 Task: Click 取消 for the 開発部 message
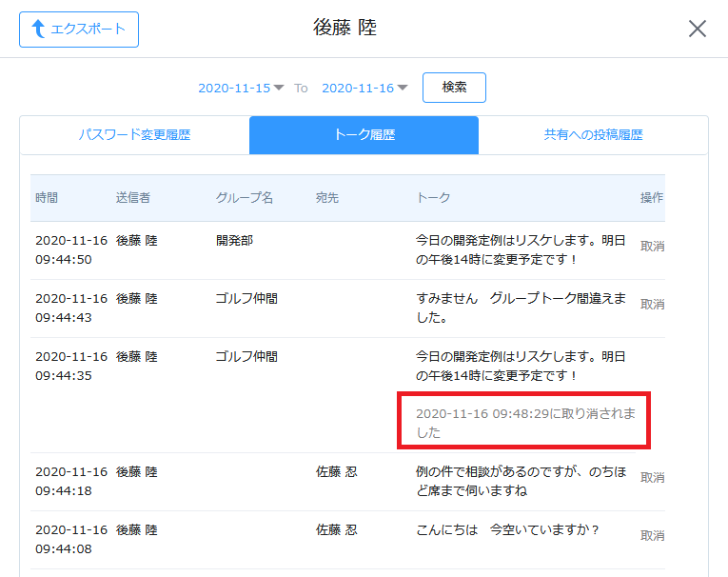(x=652, y=247)
